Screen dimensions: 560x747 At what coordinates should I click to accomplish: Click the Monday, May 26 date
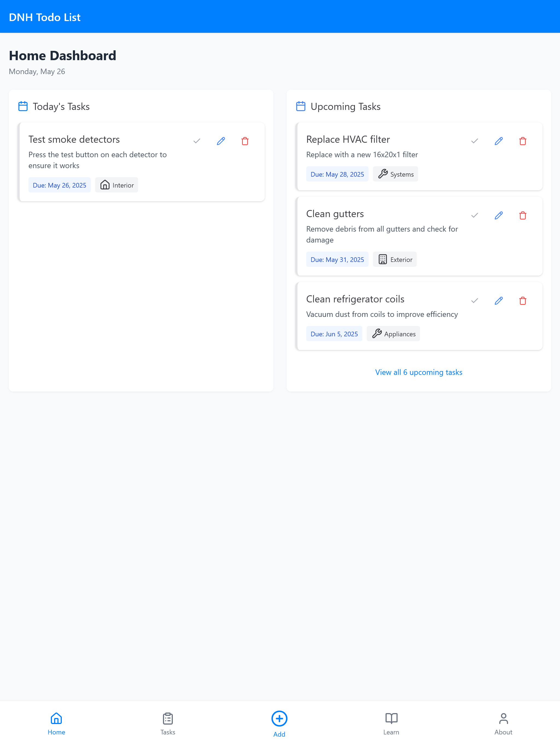[37, 72]
